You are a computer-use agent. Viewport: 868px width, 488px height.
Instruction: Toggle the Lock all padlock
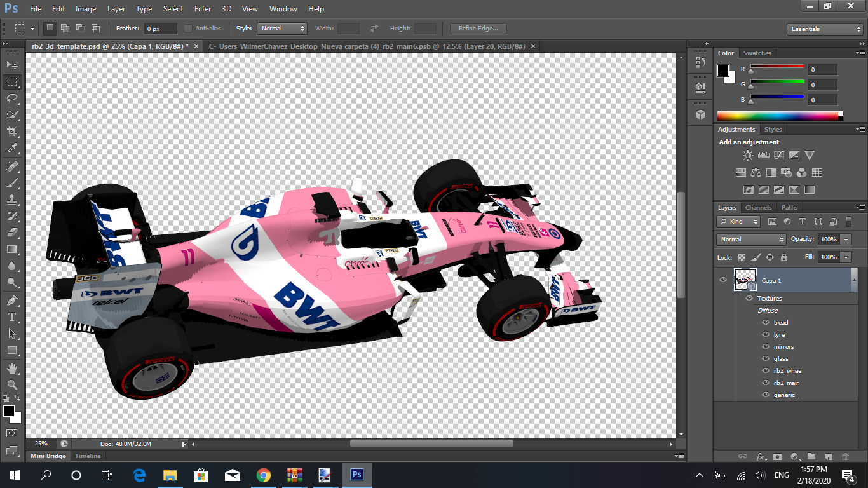click(x=783, y=257)
